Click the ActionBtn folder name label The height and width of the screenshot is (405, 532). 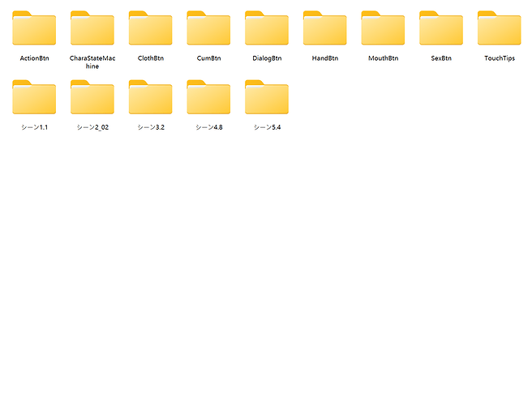click(x=34, y=58)
